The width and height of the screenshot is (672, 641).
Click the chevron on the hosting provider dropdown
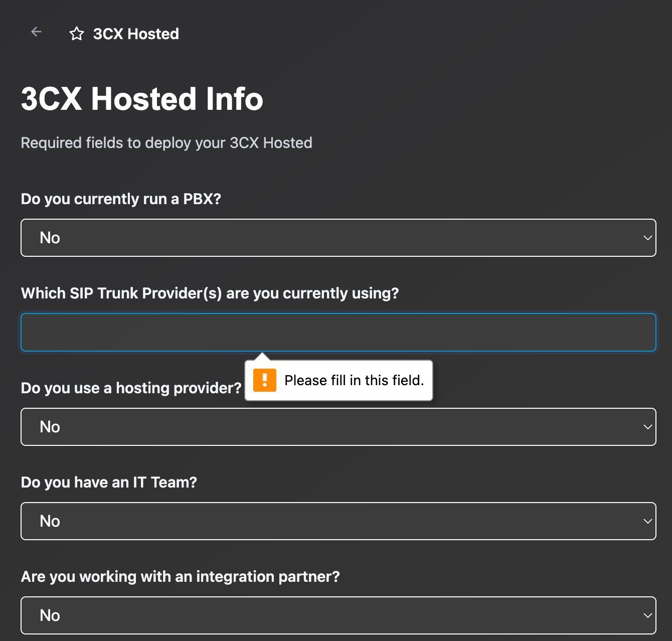coord(648,427)
